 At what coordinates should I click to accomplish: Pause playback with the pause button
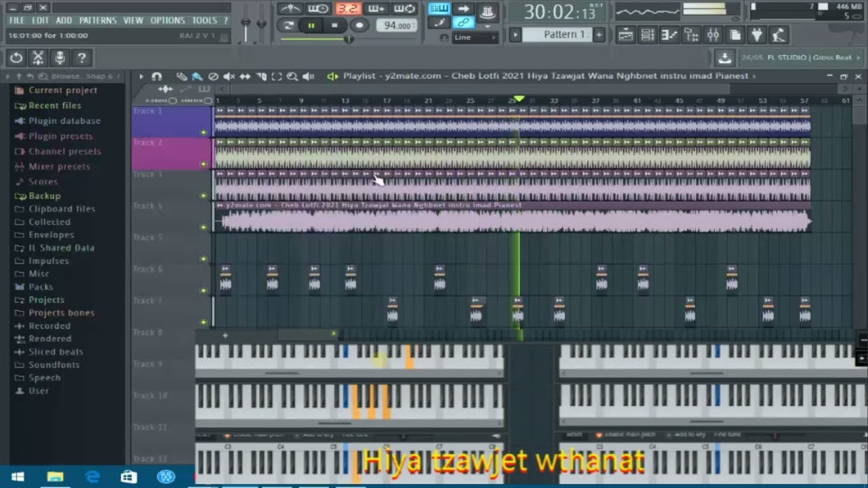pos(311,26)
